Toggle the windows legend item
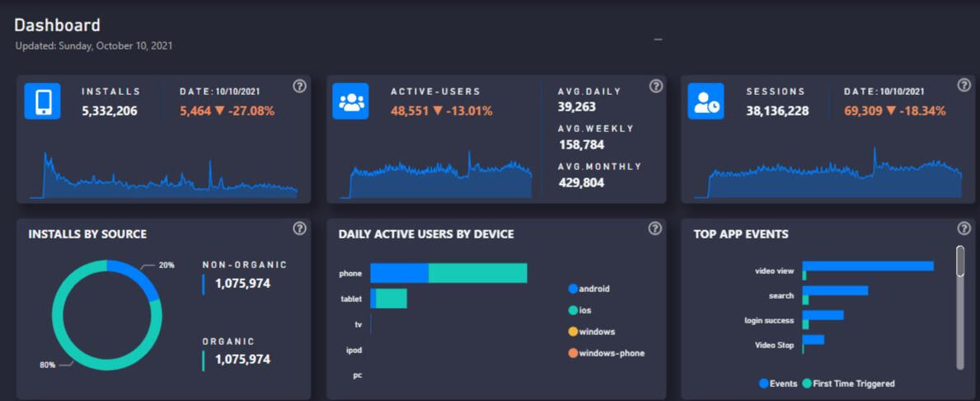This screenshot has width=980, height=401. [x=591, y=332]
